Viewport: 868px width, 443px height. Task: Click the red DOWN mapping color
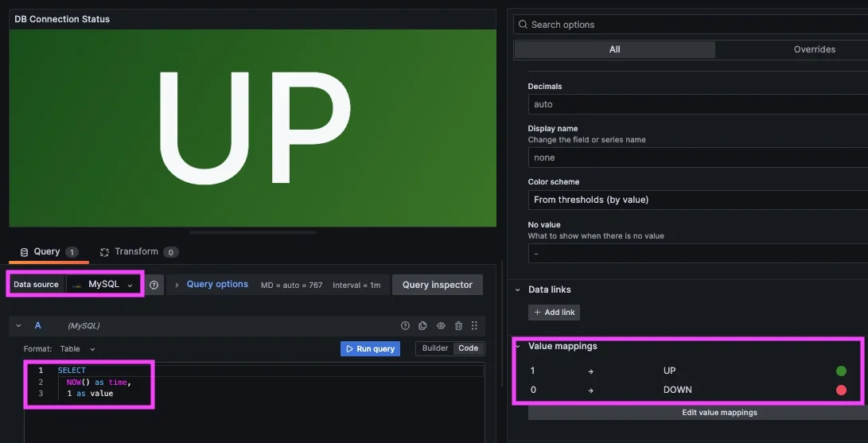coord(841,390)
